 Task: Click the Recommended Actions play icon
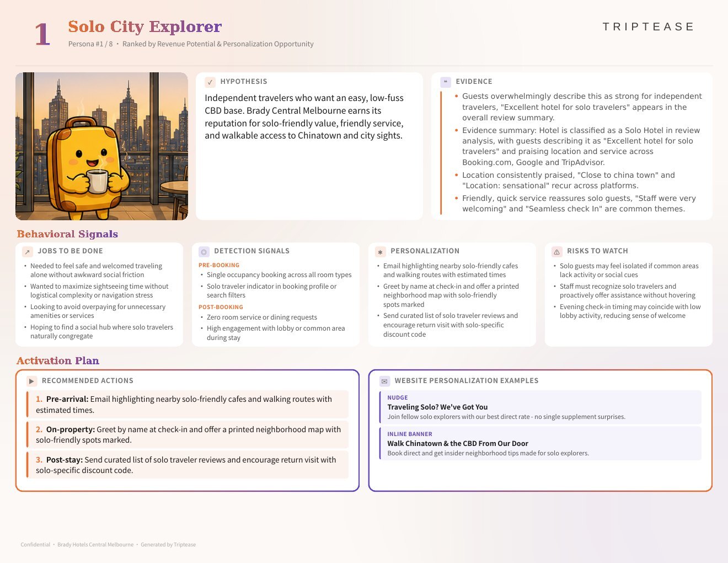click(31, 381)
